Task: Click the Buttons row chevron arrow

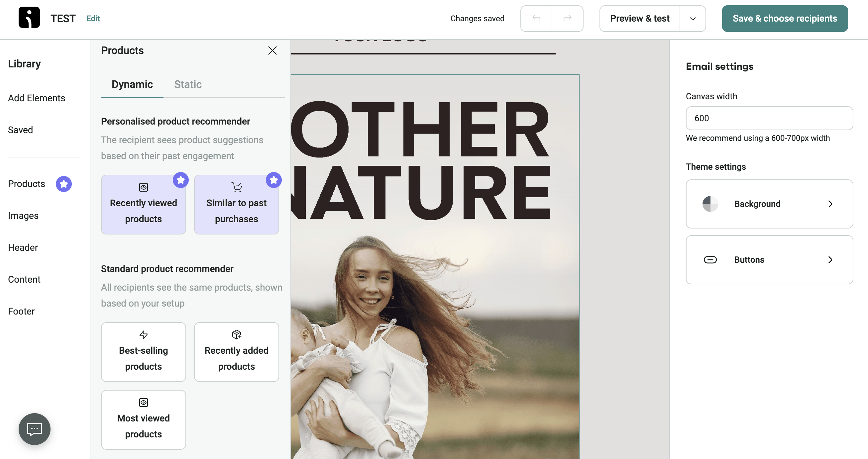Action: click(x=830, y=260)
